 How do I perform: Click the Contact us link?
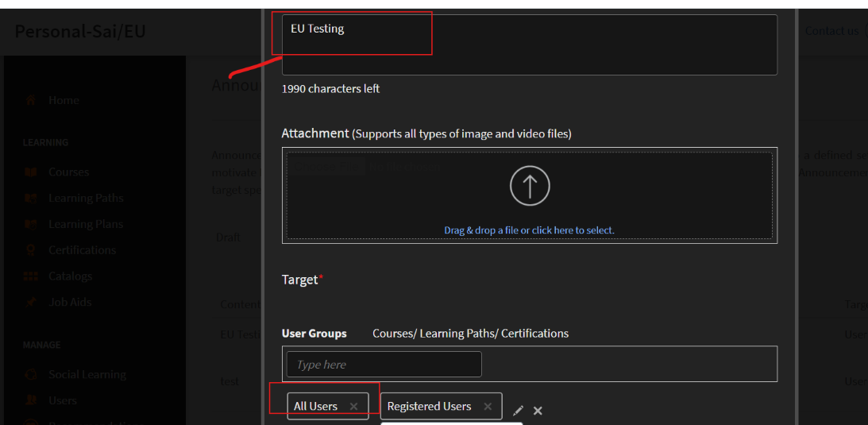(831, 31)
